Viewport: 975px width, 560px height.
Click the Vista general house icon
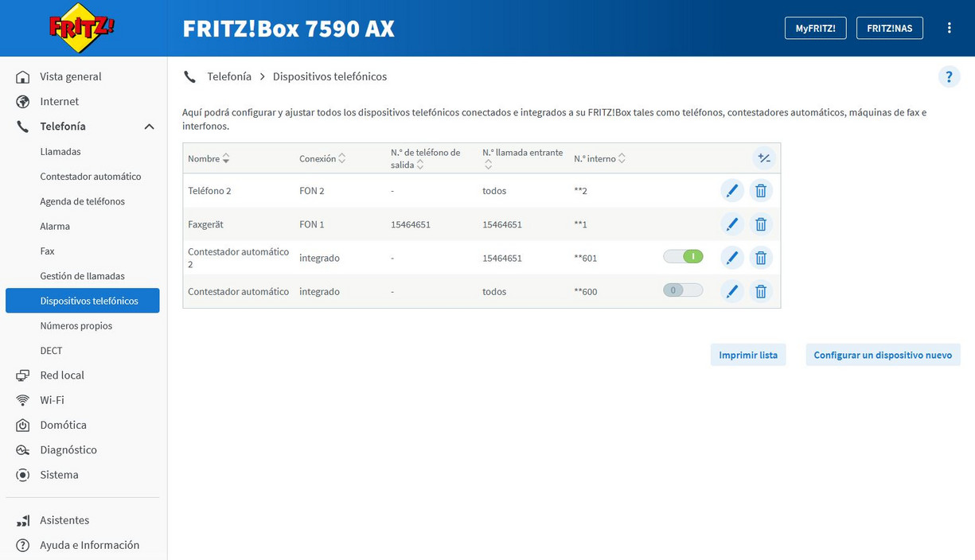23,77
